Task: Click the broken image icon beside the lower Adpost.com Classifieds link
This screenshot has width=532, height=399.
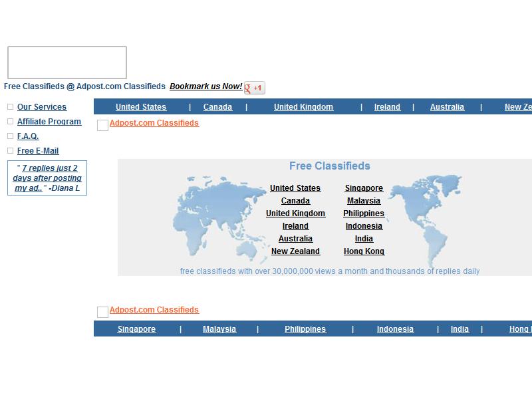Action: point(102,312)
